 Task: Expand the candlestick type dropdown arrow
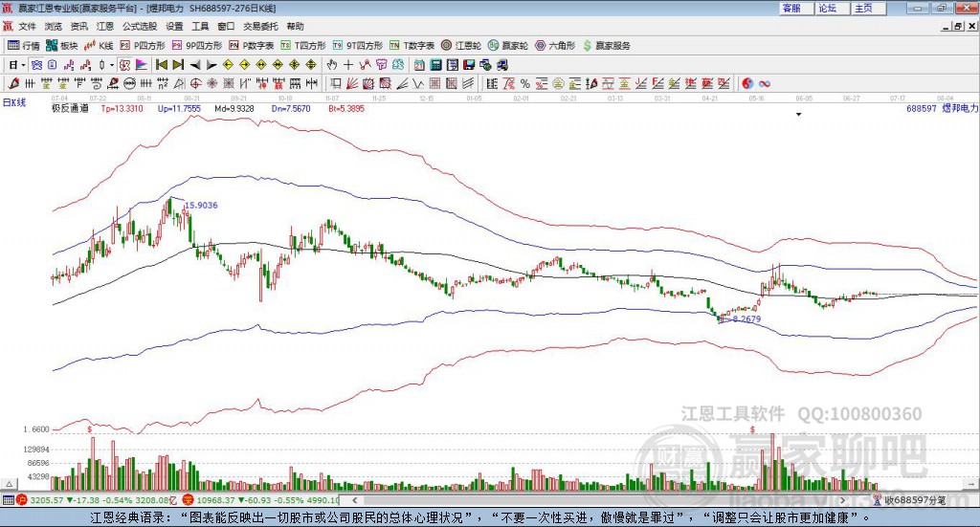[x=112, y=65]
